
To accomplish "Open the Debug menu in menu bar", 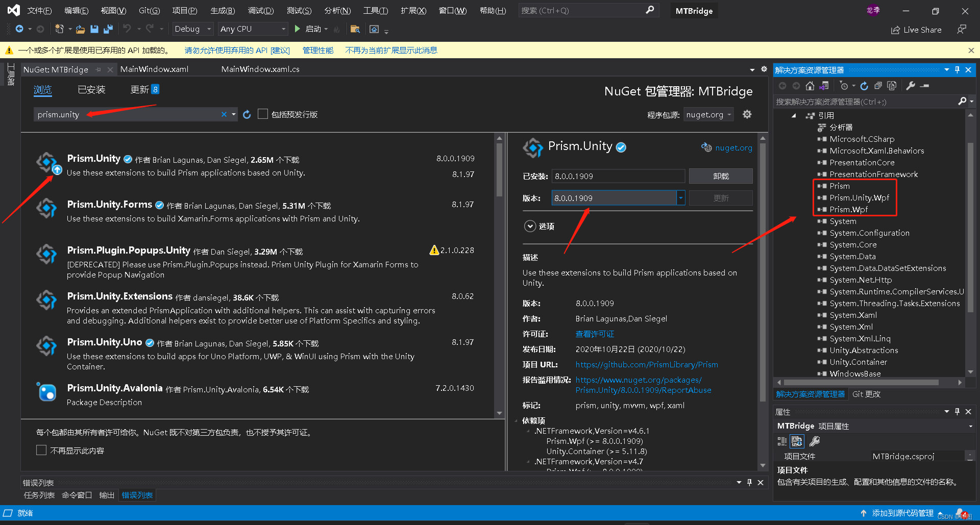I will pyautogui.click(x=261, y=11).
